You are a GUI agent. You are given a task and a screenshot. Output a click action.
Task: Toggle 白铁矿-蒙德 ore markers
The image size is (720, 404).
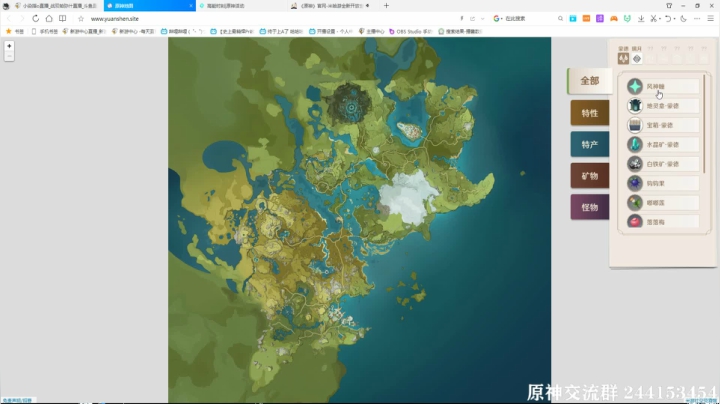coord(663,164)
